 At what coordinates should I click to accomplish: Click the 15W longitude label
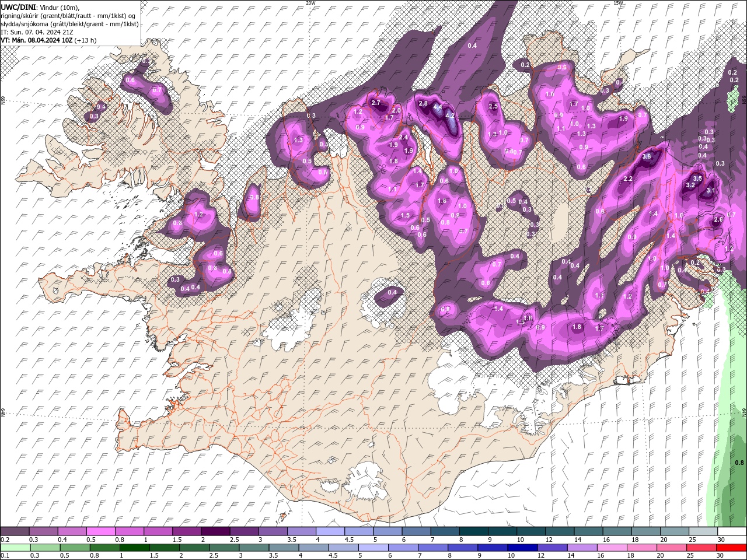[x=618, y=3]
